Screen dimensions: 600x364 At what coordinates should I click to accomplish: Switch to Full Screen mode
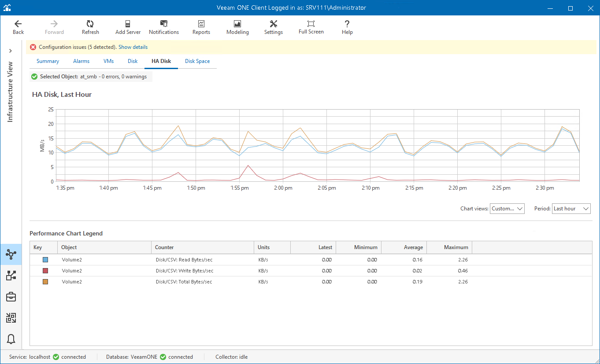pyautogui.click(x=311, y=27)
